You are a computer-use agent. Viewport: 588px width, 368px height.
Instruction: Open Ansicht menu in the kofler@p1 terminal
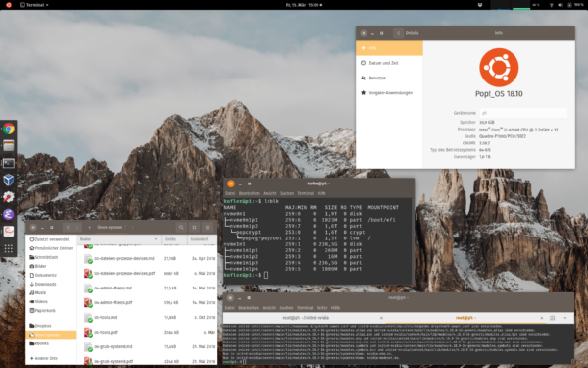(x=269, y=193)
